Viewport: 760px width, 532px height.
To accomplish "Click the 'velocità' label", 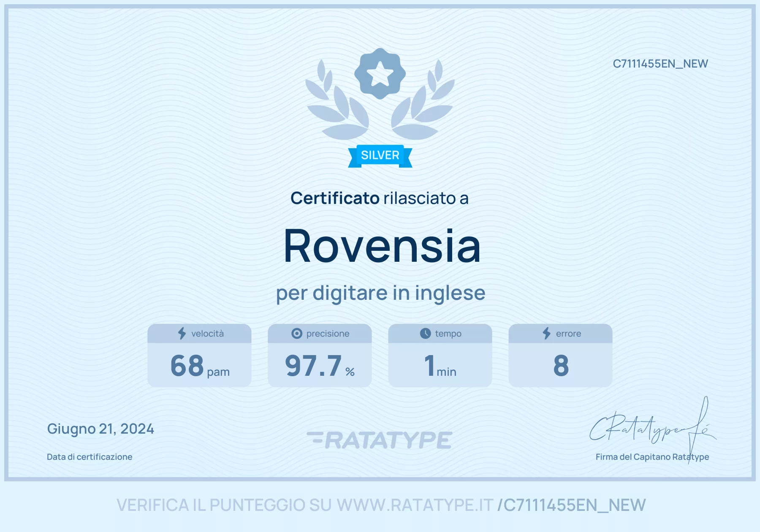I will tap(208, 334).
